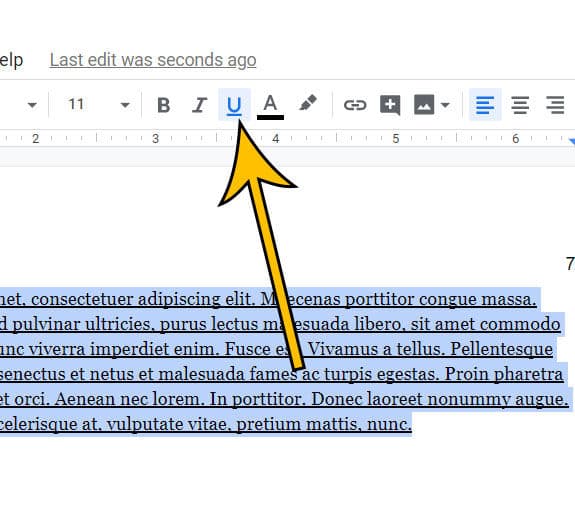
Task: Open the font family dropdown arrow
Action: click(x=32, y=105)
